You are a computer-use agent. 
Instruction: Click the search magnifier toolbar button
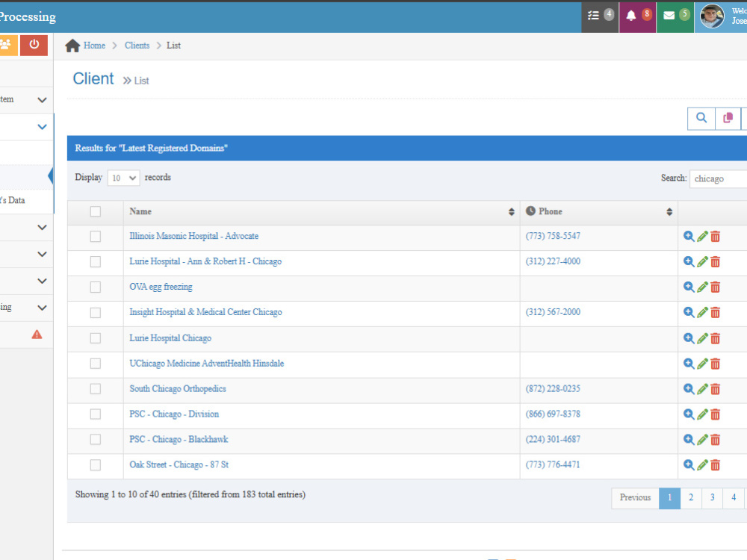701,118
